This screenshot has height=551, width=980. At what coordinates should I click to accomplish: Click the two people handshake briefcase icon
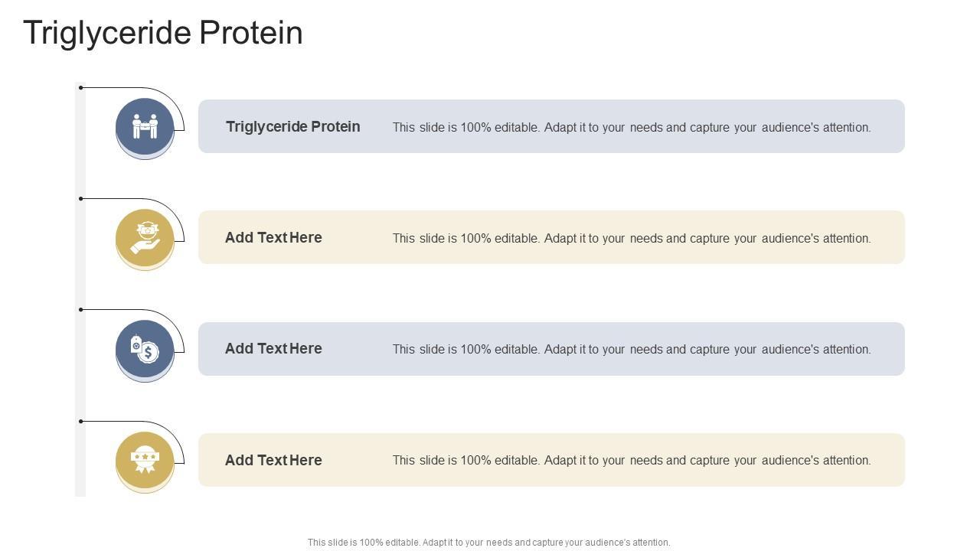145,126
